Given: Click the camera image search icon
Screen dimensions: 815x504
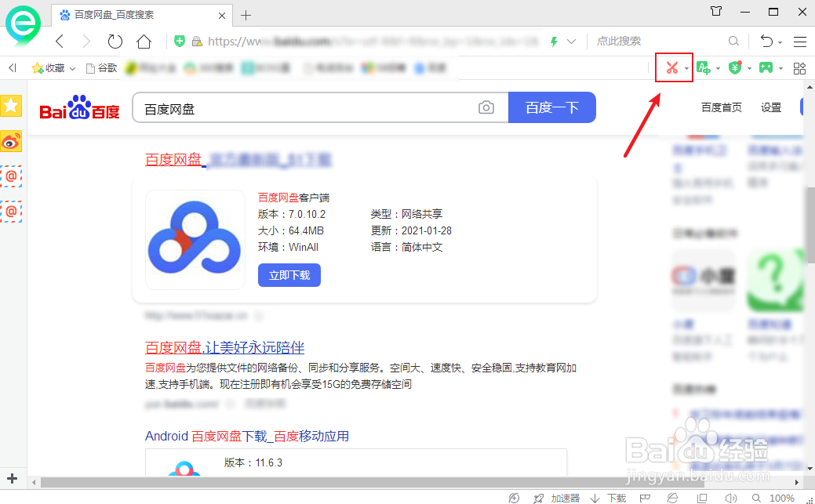Looking at the screenshot, I should click(486, 107).
